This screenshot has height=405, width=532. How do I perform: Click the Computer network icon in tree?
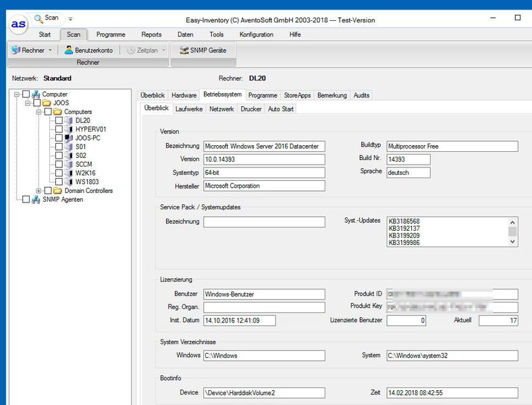(36, 94)
